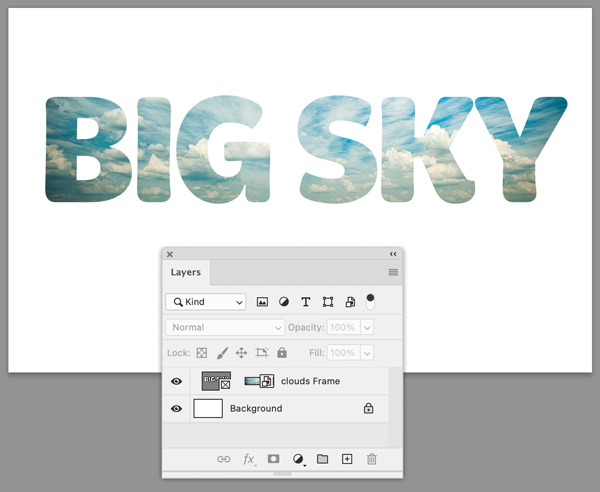
Task: Delete layer with the trash icon
Action: click(372, 459)
